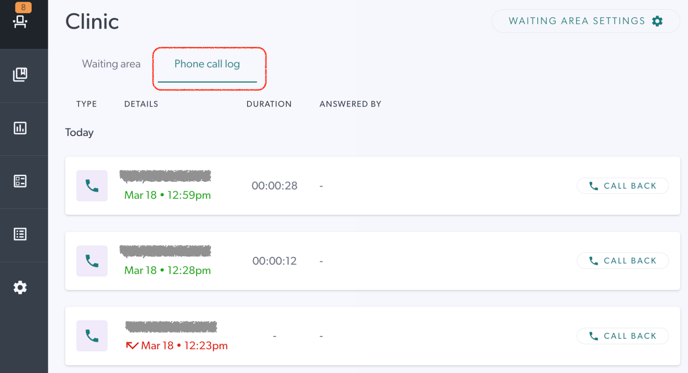The image size is (688, 373).
Task: Open the library bookmark icon in sidebar
Action: [x=20, y=75]
